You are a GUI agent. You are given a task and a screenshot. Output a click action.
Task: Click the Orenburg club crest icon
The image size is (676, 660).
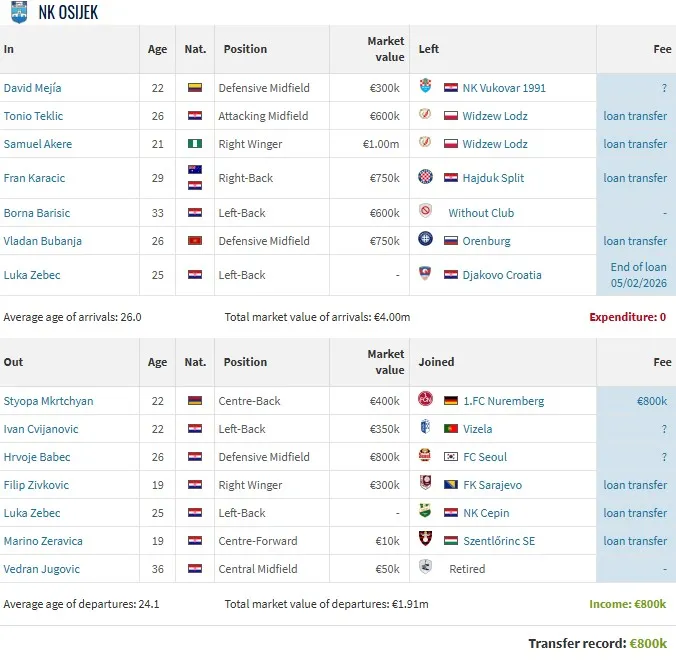(425, 241)
